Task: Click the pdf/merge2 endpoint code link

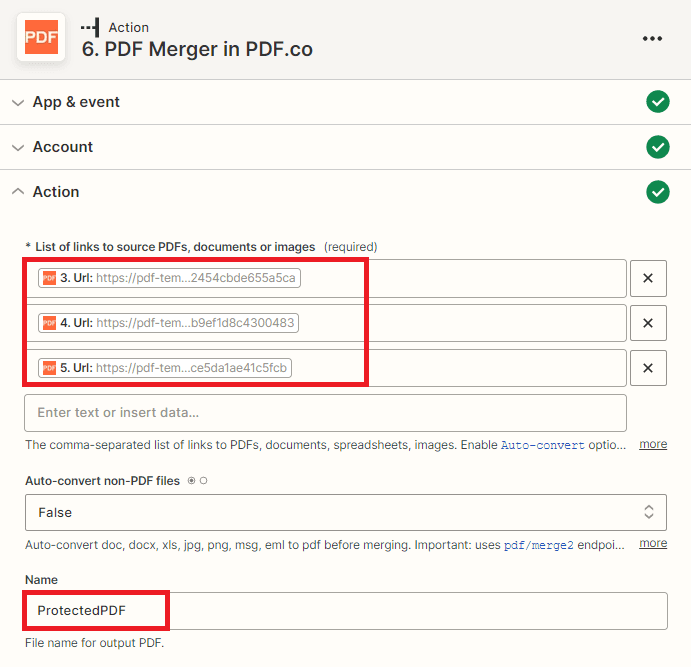Action: tap(539, 545)
